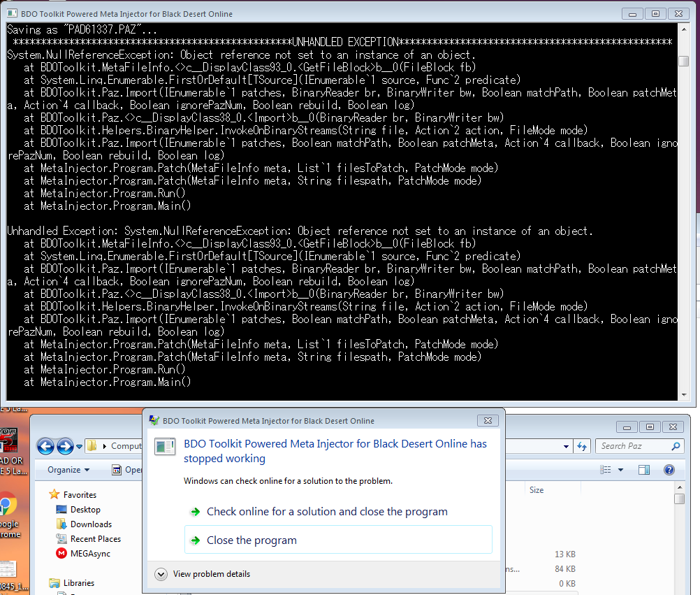Expand View problem details chevron
Viewport: 700px width, 595px height.
tap(161, 574)
